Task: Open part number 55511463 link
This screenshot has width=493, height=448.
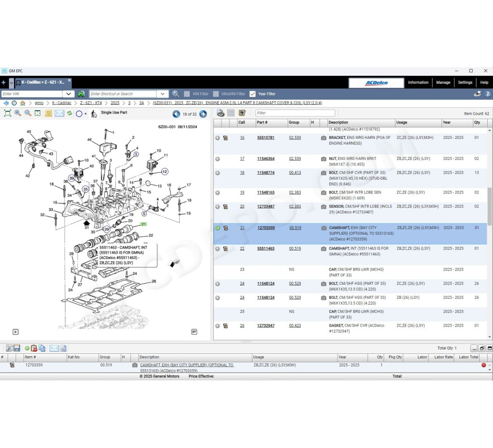Action: [x=266, y=248]
